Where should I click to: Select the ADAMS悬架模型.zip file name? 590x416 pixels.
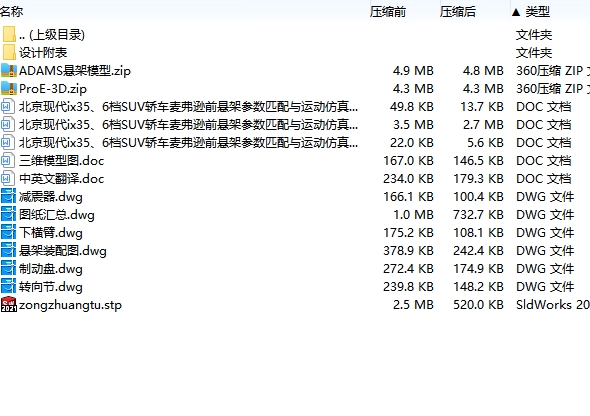(75, 71)
